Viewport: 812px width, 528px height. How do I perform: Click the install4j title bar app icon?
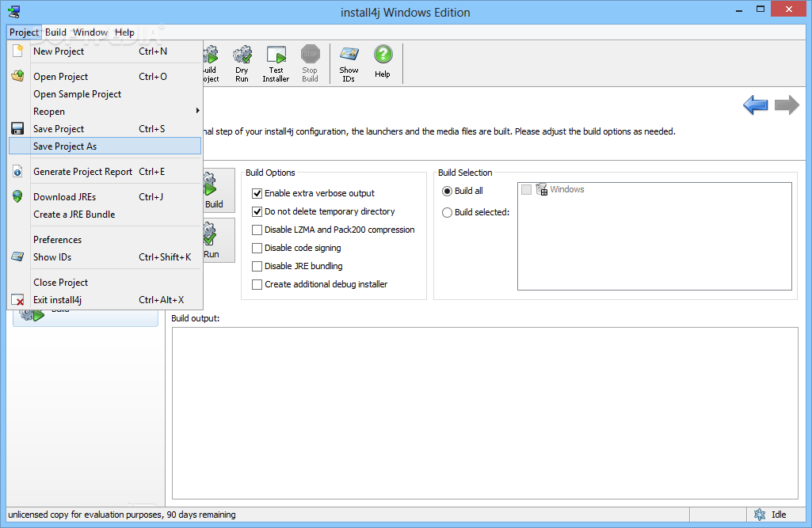point(14,11)
